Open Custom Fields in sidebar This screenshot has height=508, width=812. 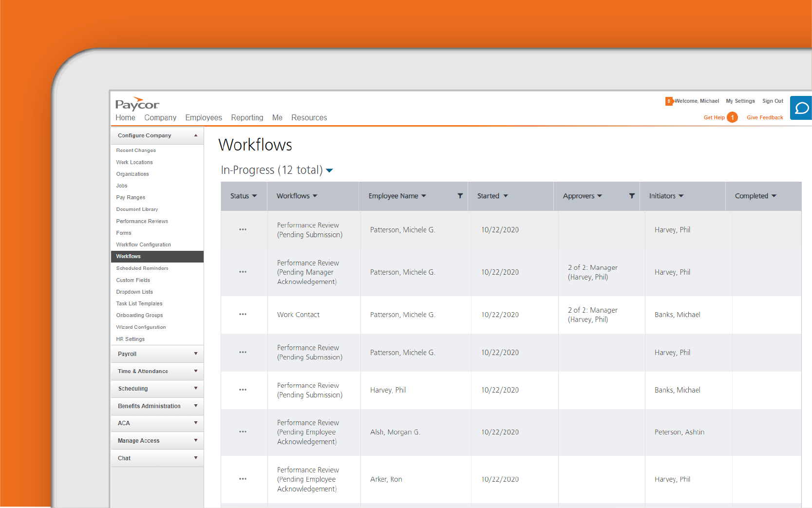coord(133,280)
